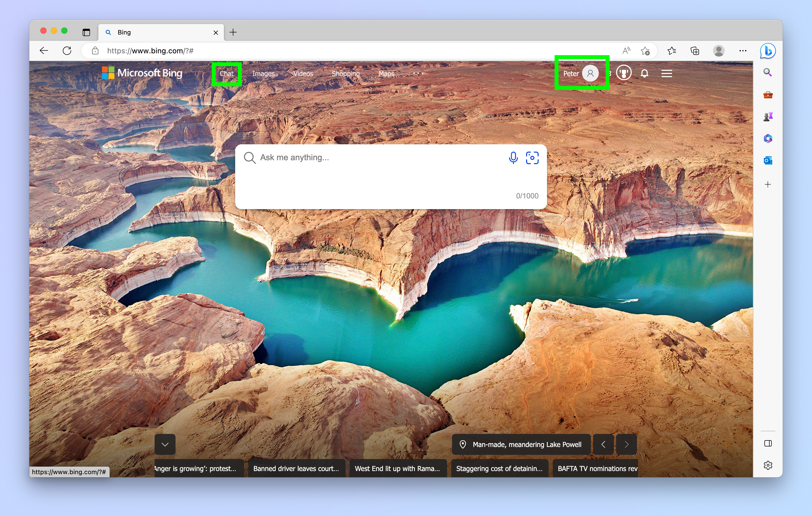This screenshot has height=516, width=812.
Task: Open sidebar settings with the gear icon
Action: [x=768, y=465]
